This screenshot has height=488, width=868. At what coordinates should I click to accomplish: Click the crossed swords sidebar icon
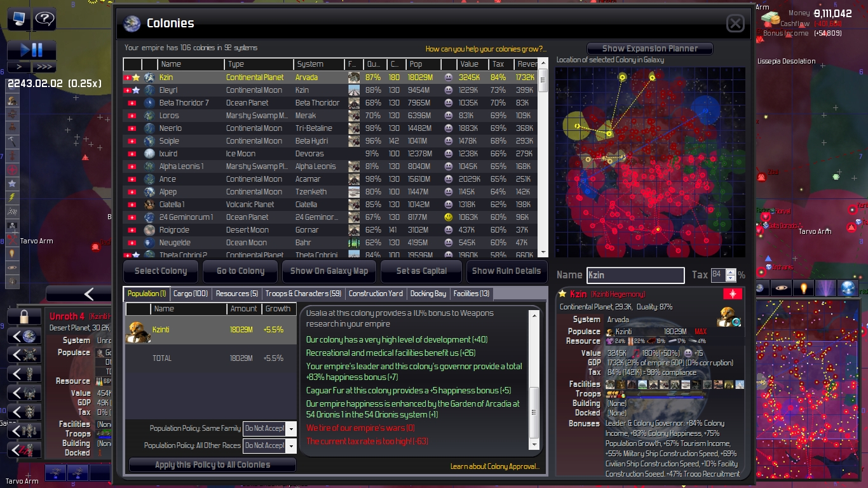(x=11, y=240)
